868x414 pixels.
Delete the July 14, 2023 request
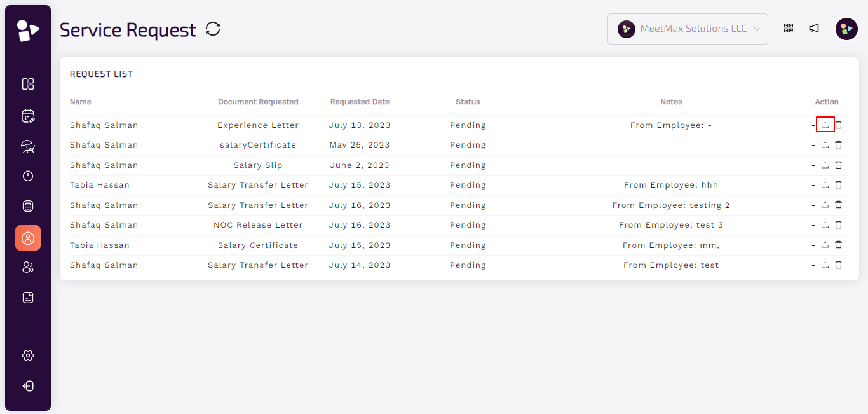[x=838, y=265]
